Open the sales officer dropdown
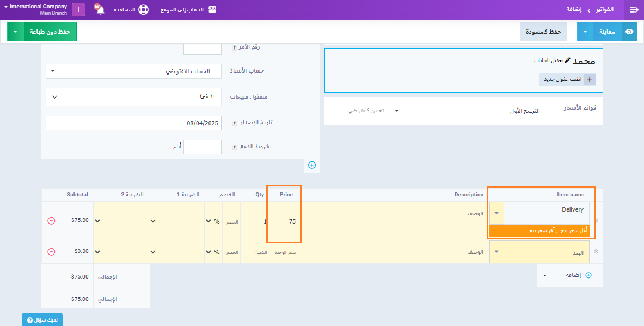 pos(133,97)
